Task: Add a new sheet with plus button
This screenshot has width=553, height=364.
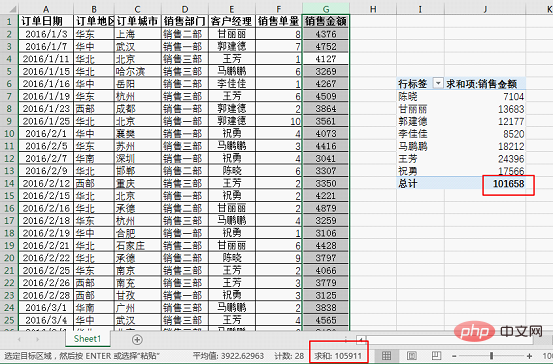Action: pos(137,340)
